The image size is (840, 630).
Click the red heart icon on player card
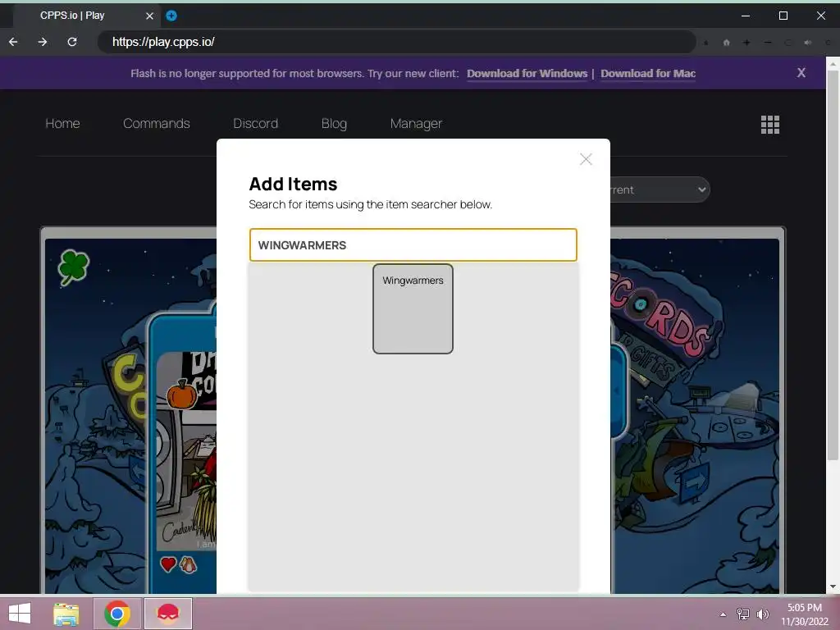tap(168, 564)
